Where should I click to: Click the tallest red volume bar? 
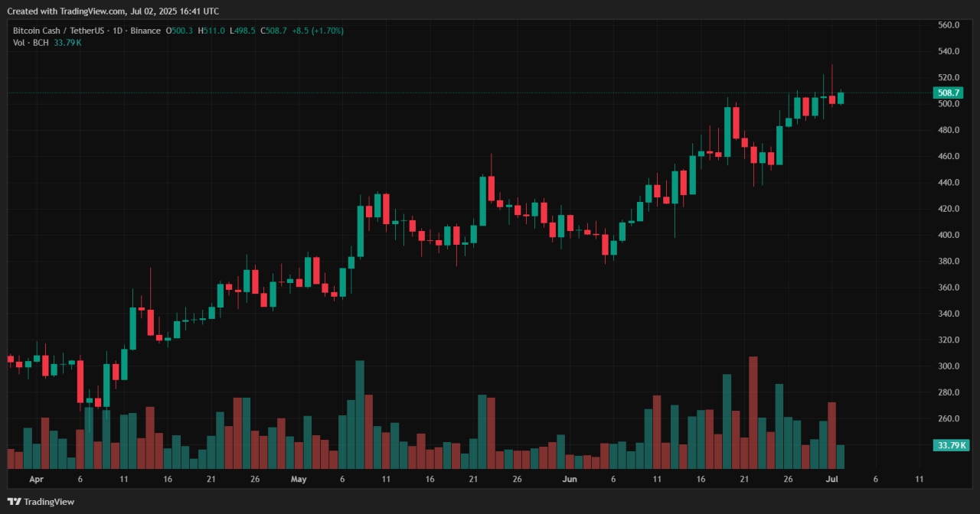[753, 413]
